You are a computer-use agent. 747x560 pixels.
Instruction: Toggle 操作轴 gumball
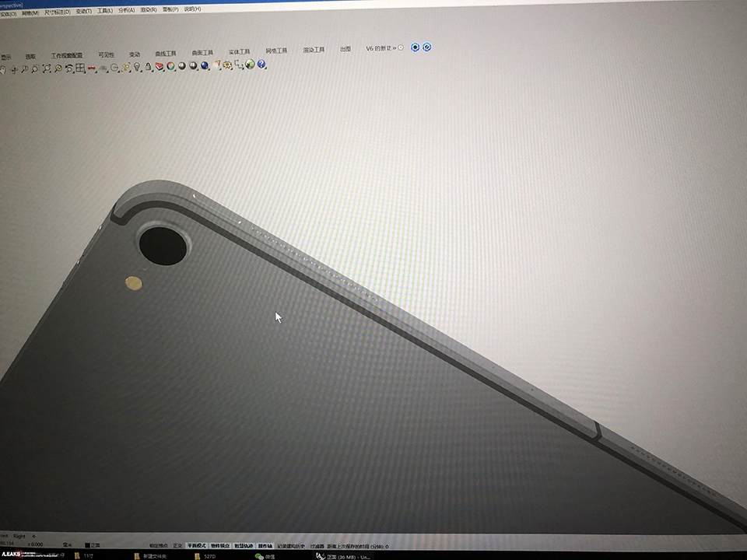[x=265, y=546]
